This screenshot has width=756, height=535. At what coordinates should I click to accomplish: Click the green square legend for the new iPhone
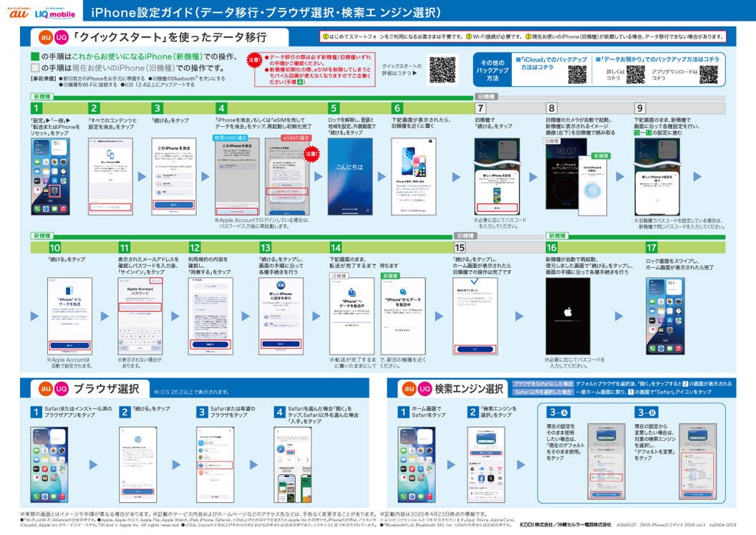pyautogui.click(x=34, y=57)
